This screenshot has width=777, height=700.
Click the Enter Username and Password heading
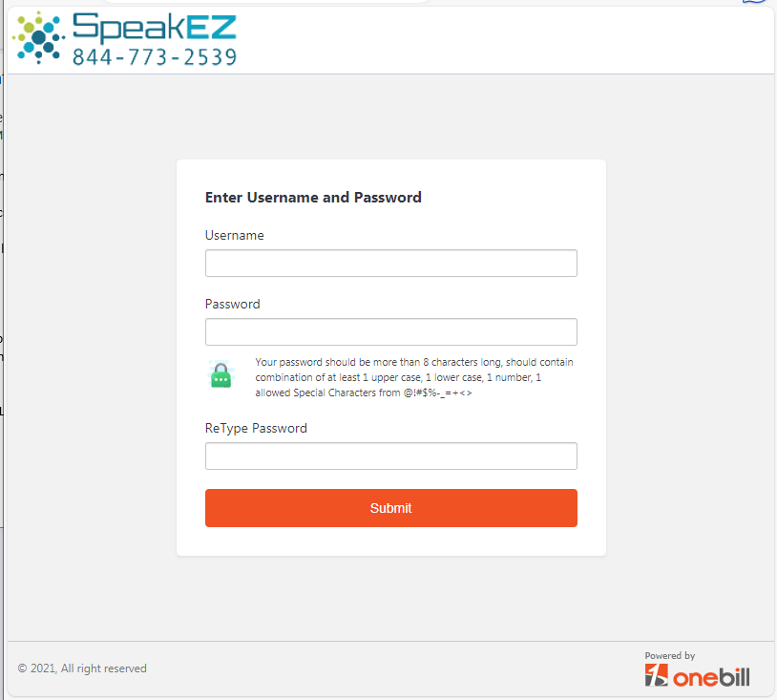click(x=313, y=198)
